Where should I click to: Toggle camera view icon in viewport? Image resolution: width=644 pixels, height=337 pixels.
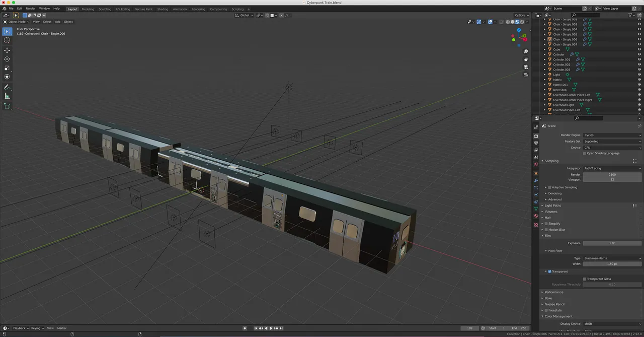(x=526, y=67)
